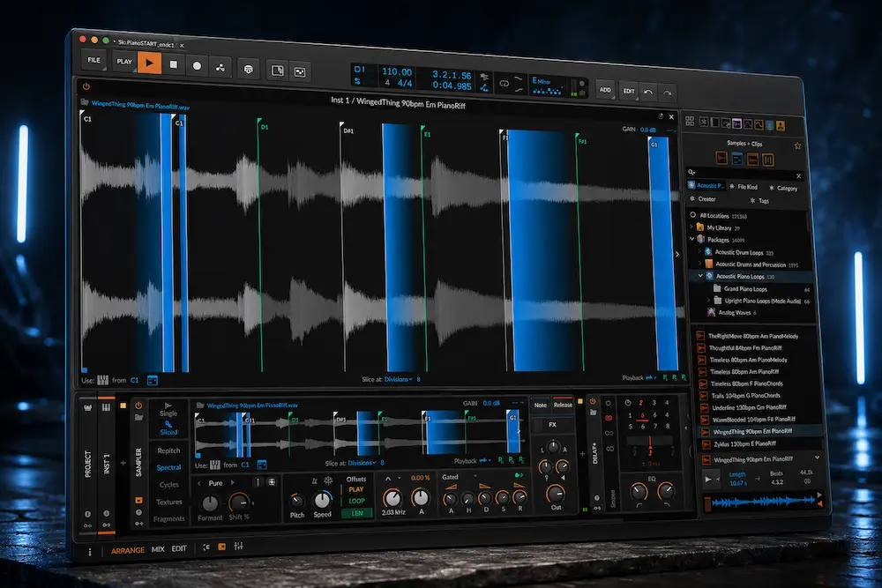Screen dimensions: 882x588
Task: Expand My Library tree item
Action: (x=691, y=227)
